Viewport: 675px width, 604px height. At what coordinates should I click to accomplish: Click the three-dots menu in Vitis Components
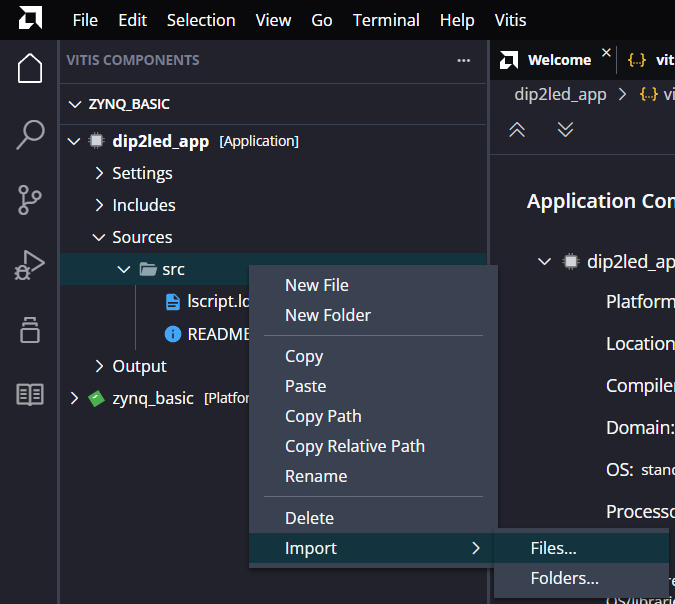(463, 60)
